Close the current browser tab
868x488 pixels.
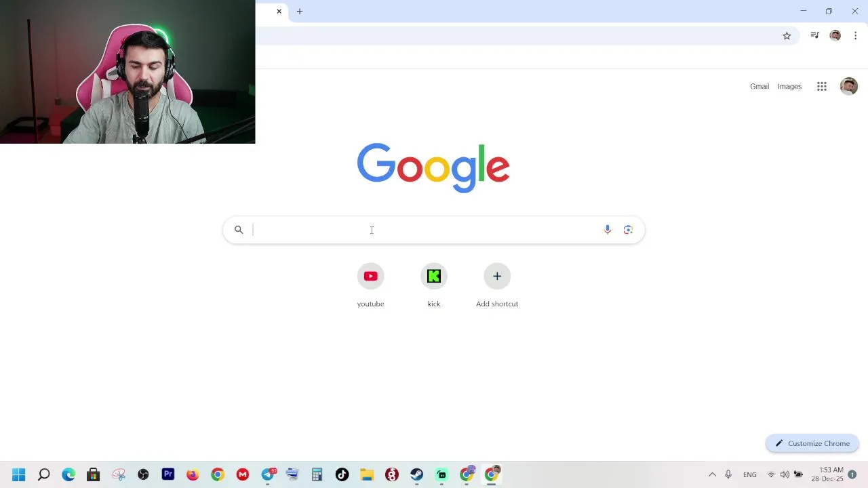(279, 11)
